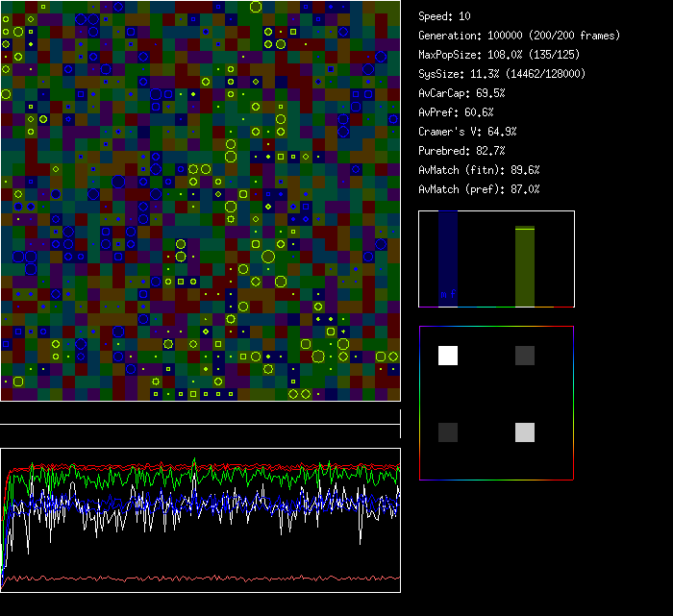Screen dimensions: 673x616
Task: Click the Speed: 10 readout
Action: 444,16
